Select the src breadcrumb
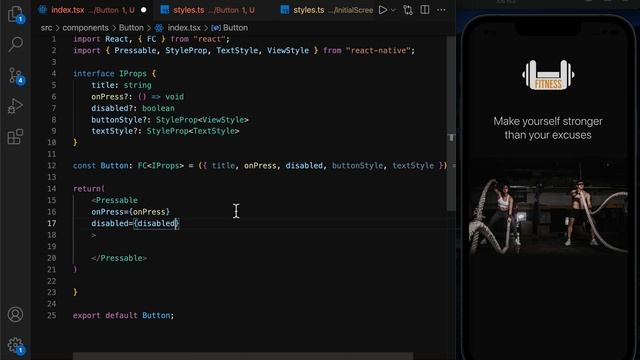640x360 pixels. tap(46, 28)
